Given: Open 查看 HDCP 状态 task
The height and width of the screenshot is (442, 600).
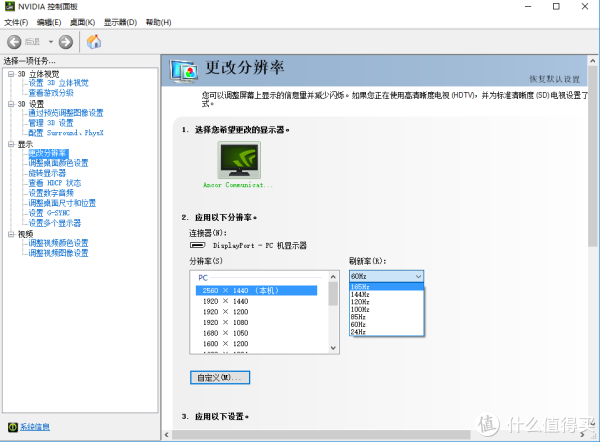Looking at the screenshot, I should pyautogui.click(x=55, y=183).
